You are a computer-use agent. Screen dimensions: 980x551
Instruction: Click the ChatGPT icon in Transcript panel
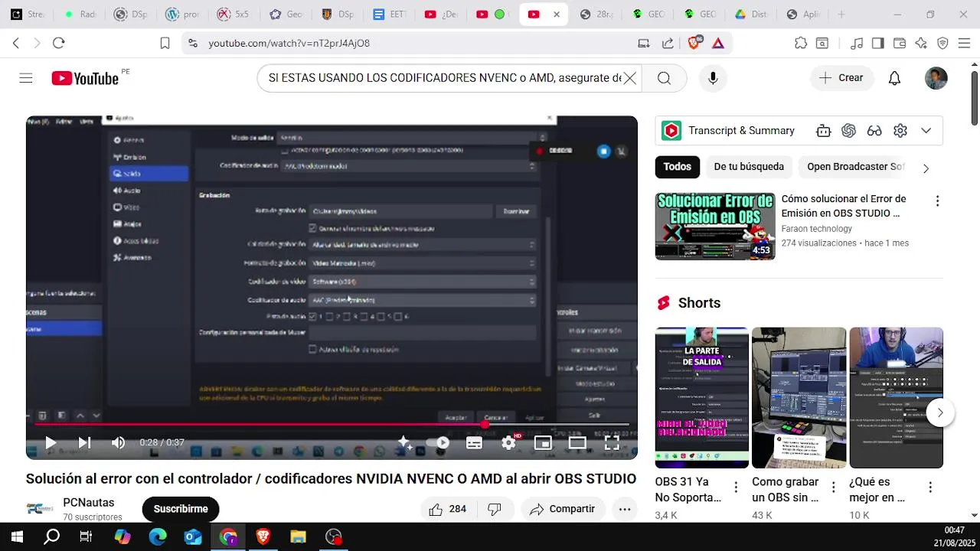[848, 131]
